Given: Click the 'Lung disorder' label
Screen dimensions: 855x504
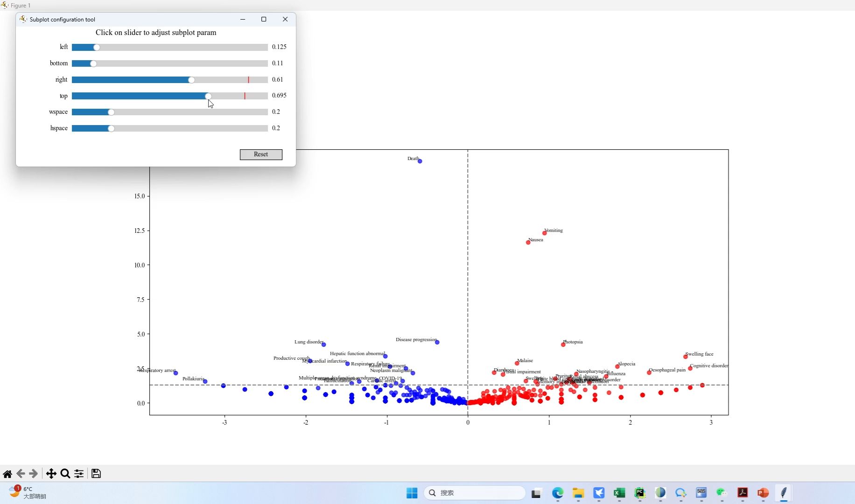Looking at the screenshot, I should point(309,342).
